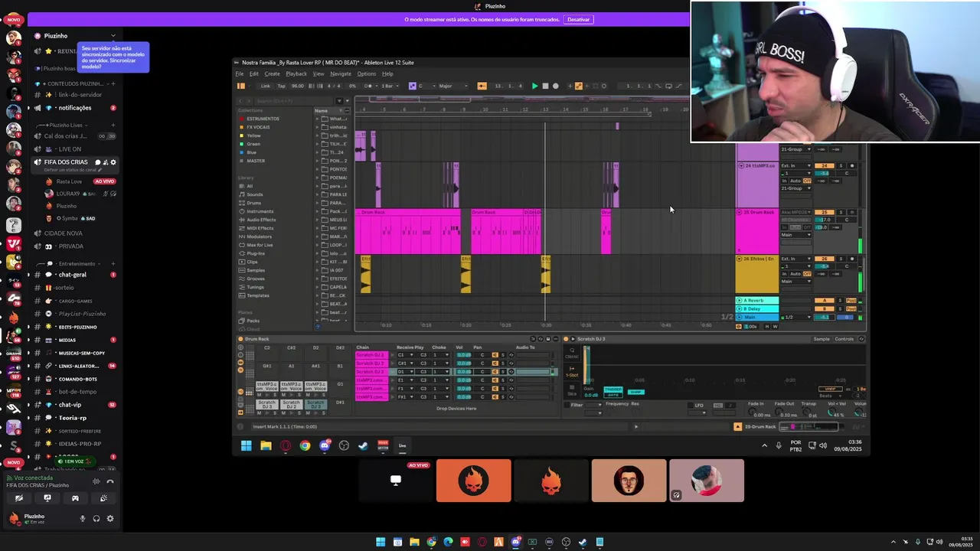This screenshot has height=551, width=980.
Task: Click the Steam icon in the streamed taskbar
Action: click(x=364, y=445)
